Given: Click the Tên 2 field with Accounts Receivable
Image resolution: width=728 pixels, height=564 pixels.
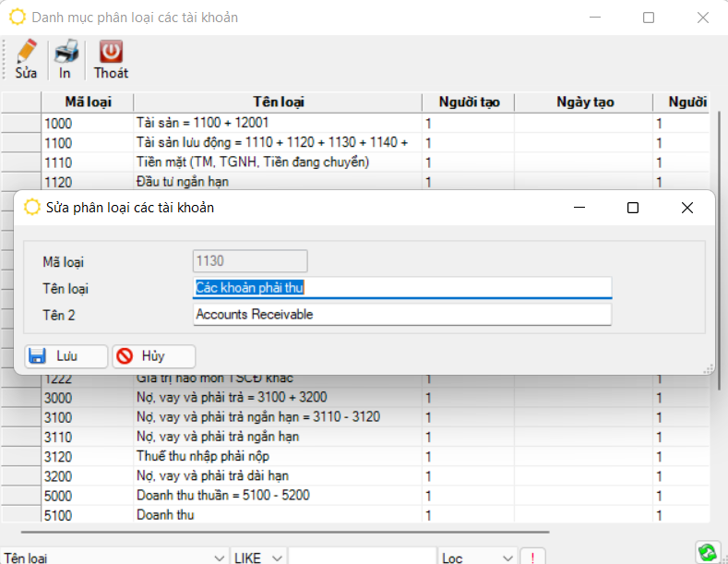Looking at the screenshot, I should click(402, 315).
